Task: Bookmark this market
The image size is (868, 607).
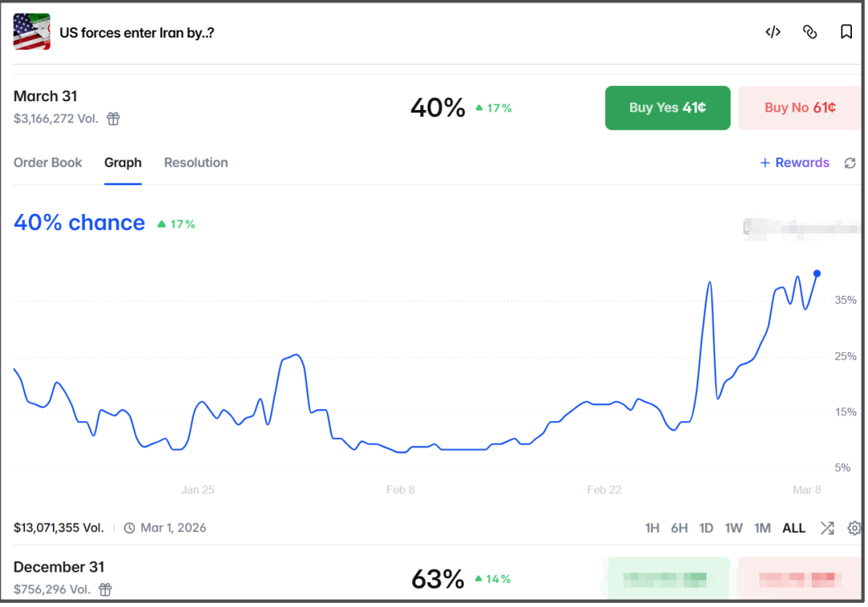Action: 845,32
